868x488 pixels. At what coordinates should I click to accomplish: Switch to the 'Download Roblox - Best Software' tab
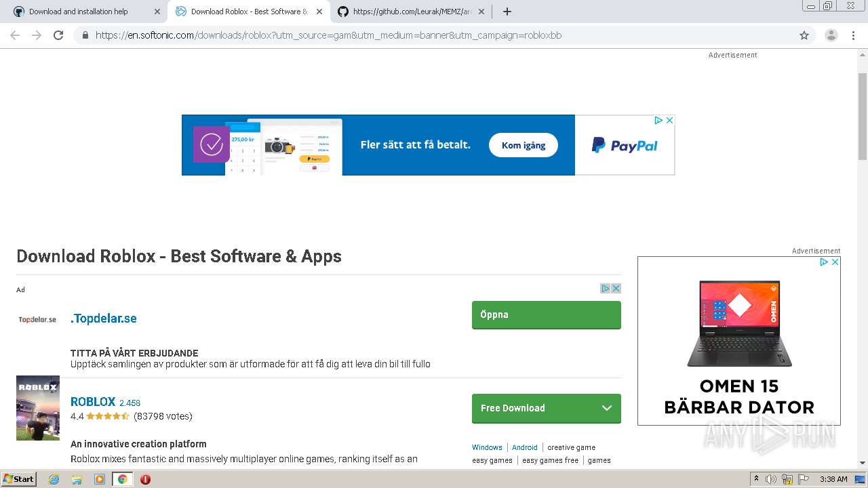coord(249,12)
